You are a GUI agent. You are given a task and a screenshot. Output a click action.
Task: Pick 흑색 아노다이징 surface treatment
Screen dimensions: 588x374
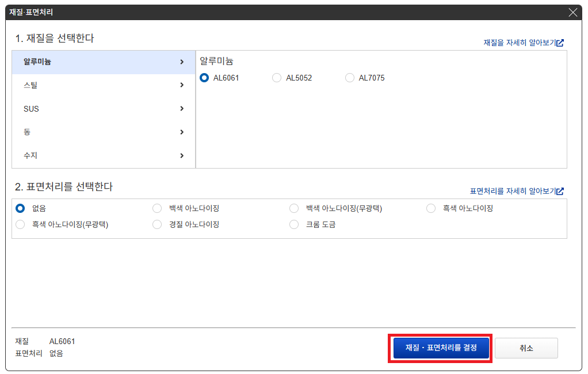tap(431, 208)
